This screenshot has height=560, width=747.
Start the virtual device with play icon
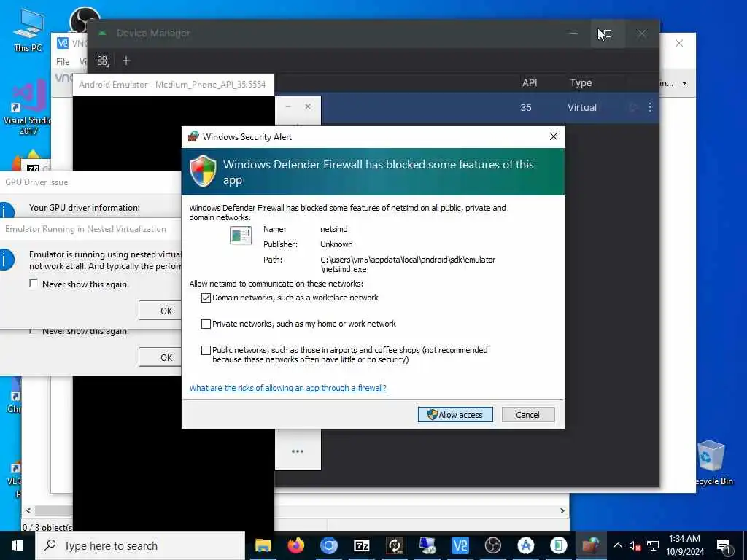(x=633, y=107)
